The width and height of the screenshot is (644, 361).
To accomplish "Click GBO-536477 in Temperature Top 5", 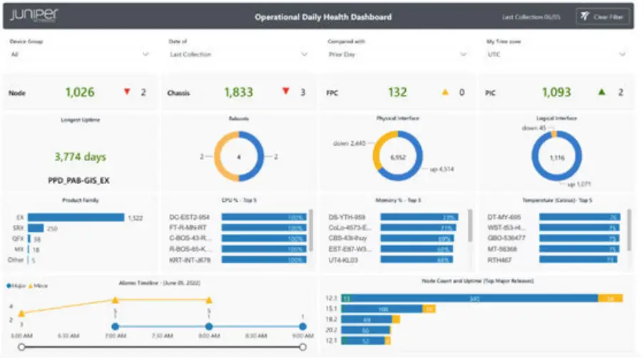I will (x=506, y=238).
